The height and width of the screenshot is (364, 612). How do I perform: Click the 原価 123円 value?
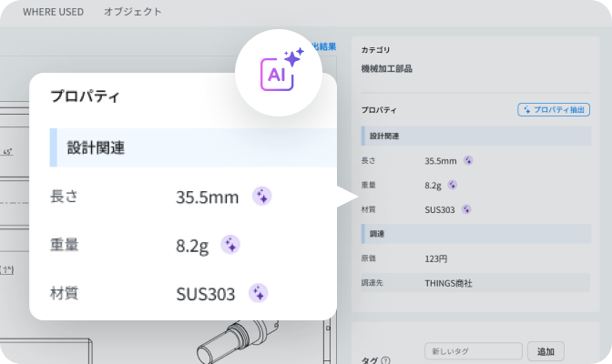click(436, 258)
